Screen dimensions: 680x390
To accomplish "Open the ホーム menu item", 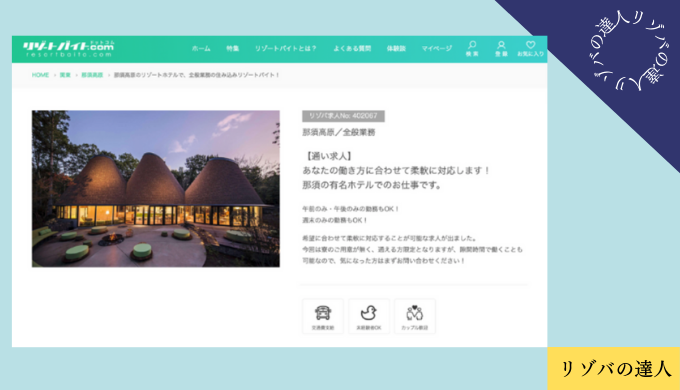I will coord(201,49).
